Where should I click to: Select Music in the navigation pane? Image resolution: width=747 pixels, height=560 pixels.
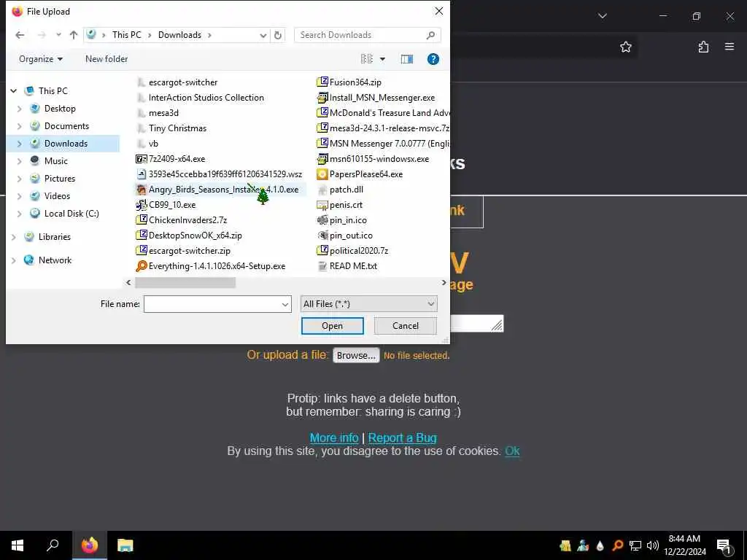[x=55, y=161]
